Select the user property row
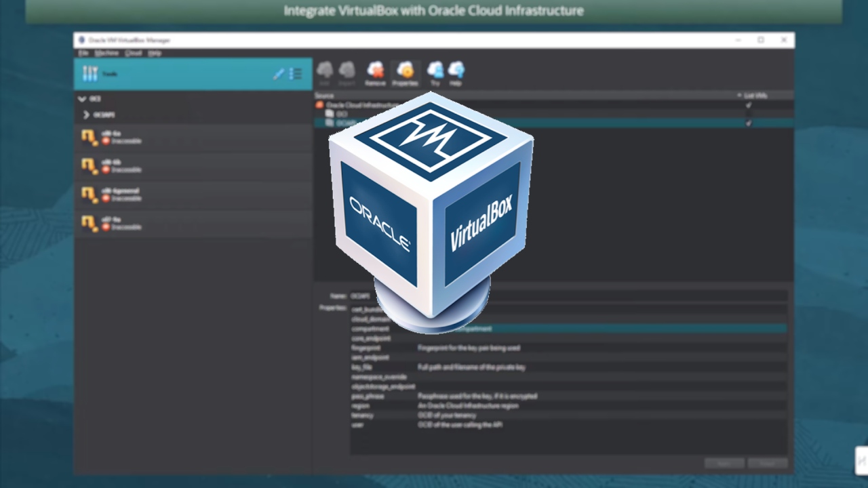 click(x=568, y=424)
